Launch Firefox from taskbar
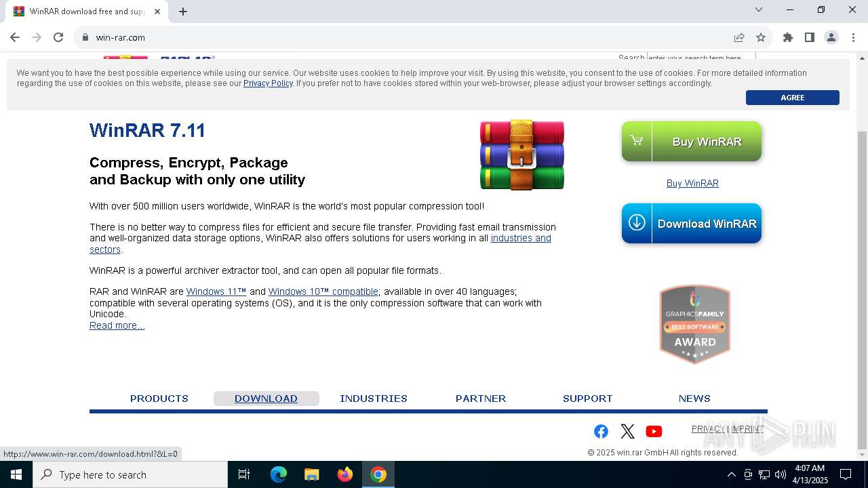Viewport: 868px width, 488px height. click(345, 474)
